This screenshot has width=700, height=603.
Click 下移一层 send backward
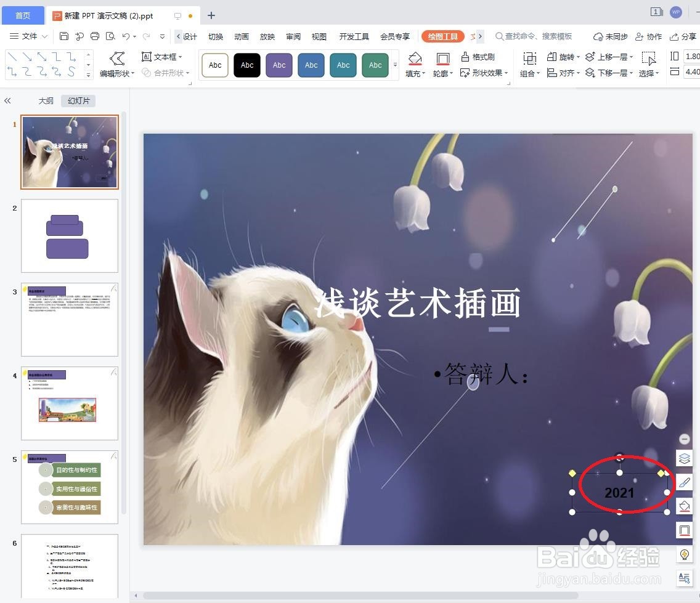tap(609, 73)
